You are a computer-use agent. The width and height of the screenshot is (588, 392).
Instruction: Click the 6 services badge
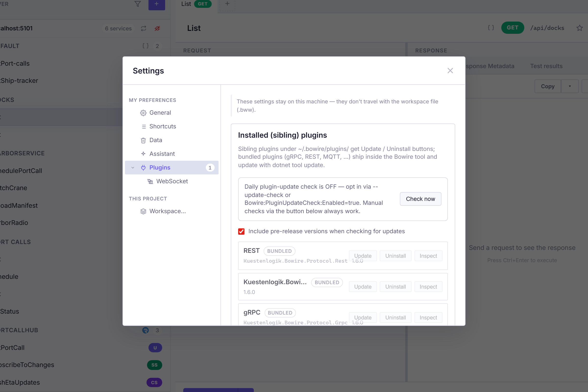point(118,28)
